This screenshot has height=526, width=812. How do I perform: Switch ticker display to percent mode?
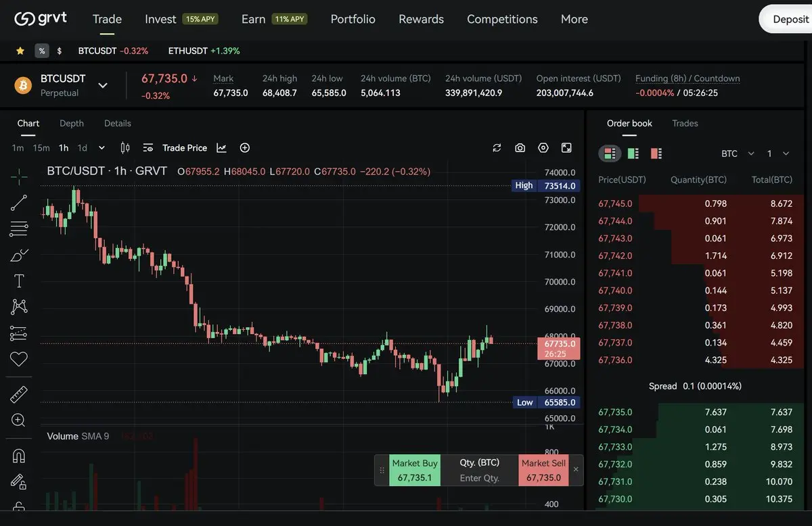[42, 51]
